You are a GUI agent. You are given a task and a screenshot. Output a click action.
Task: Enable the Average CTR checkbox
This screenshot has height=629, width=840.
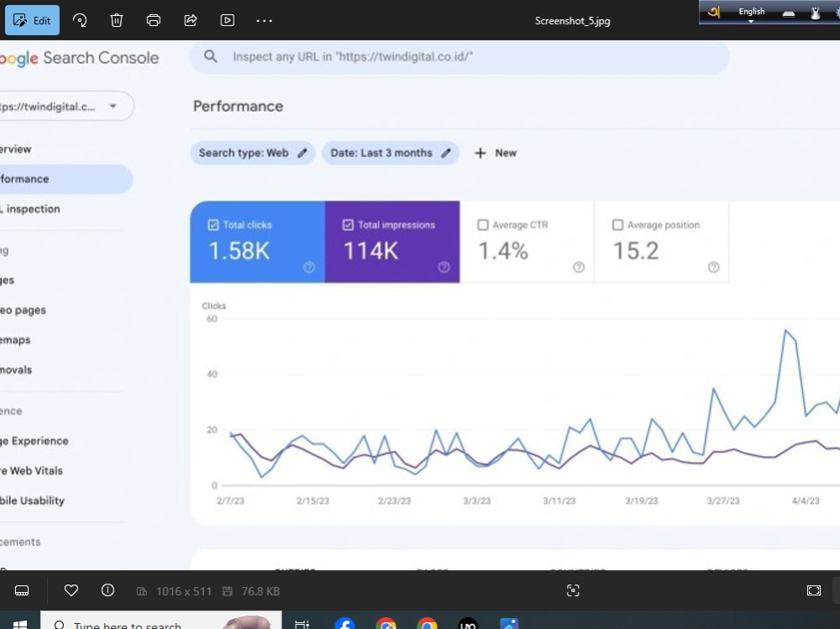pos(483,225)
